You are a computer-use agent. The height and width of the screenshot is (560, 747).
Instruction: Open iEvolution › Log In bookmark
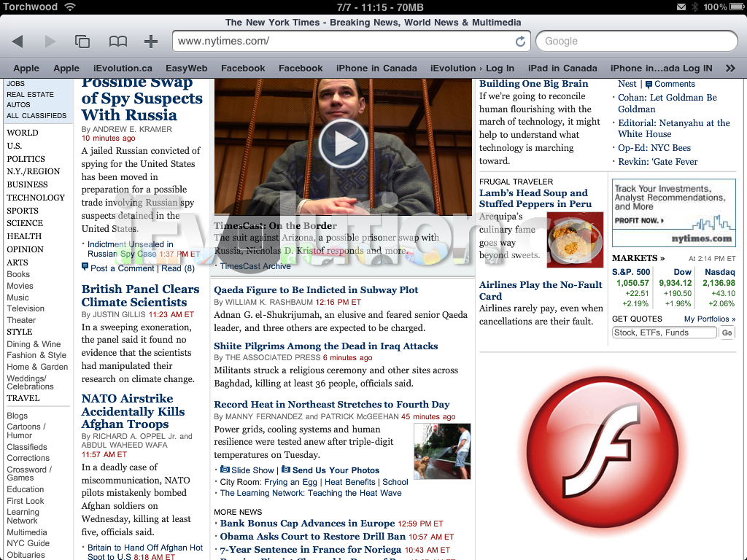(472, 68)
